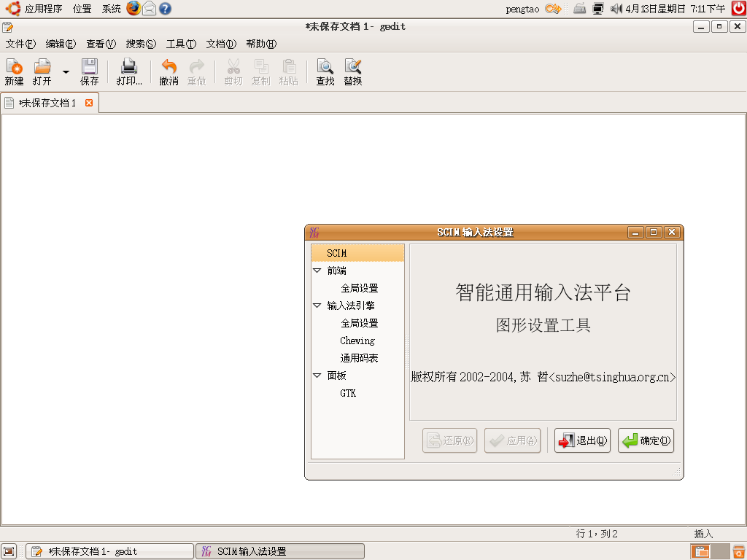Click the 应用 (Apply) button
747x560 pixels.
tap(513, 440)
